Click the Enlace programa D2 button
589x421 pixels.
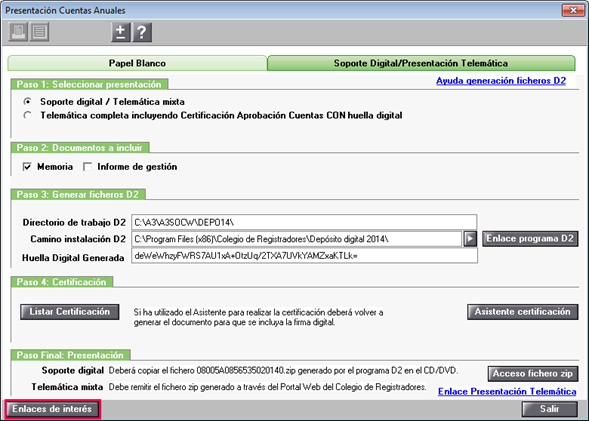530,239
